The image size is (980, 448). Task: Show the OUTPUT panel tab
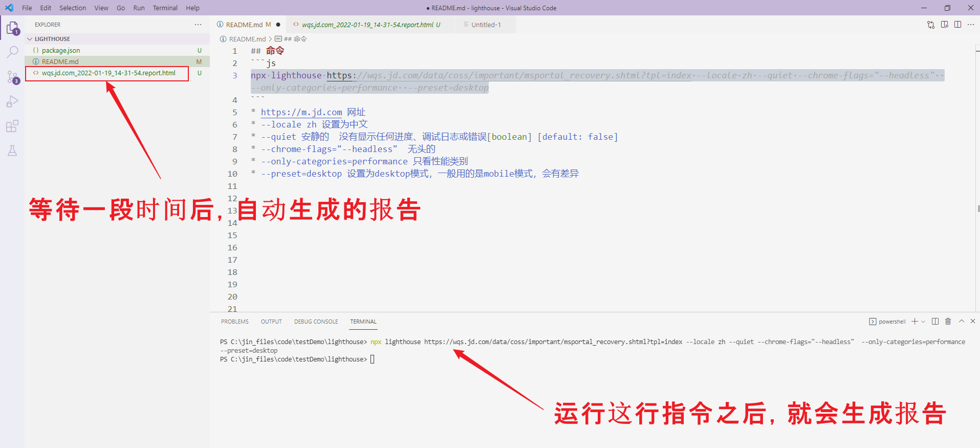[x=271, y=322]
